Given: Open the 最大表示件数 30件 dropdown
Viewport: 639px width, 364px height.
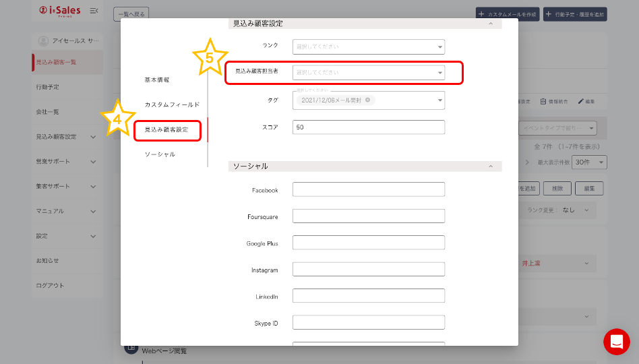Looking at the screenshot, I should point(590,162).
